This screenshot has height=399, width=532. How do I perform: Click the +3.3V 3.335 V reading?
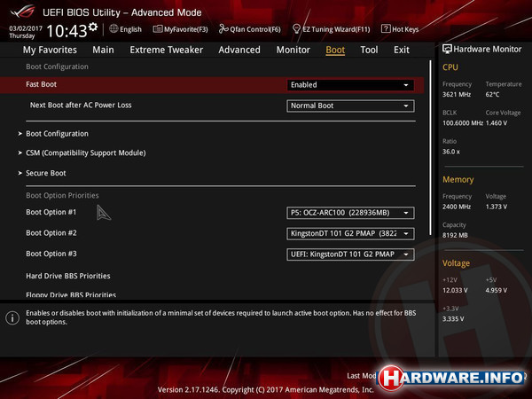[x=453, y=319]
